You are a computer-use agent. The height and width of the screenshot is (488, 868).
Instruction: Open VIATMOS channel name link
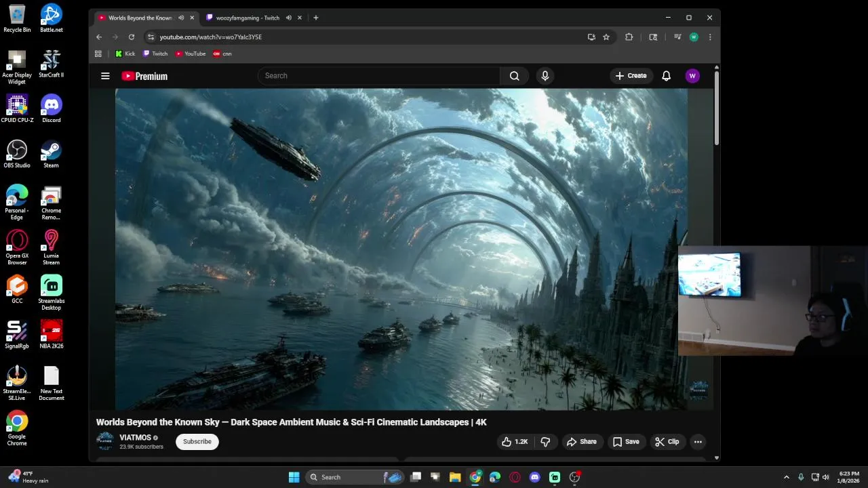(135, 438)
